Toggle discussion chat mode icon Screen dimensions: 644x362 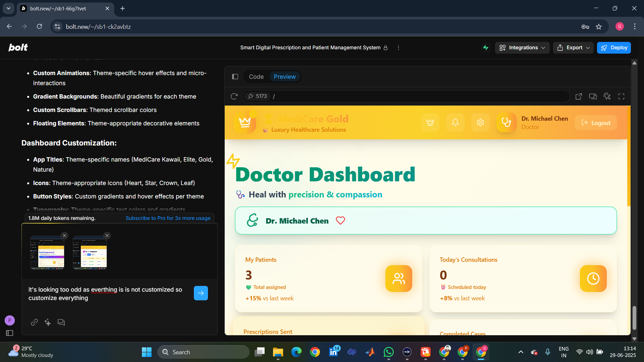click(61, 322)
